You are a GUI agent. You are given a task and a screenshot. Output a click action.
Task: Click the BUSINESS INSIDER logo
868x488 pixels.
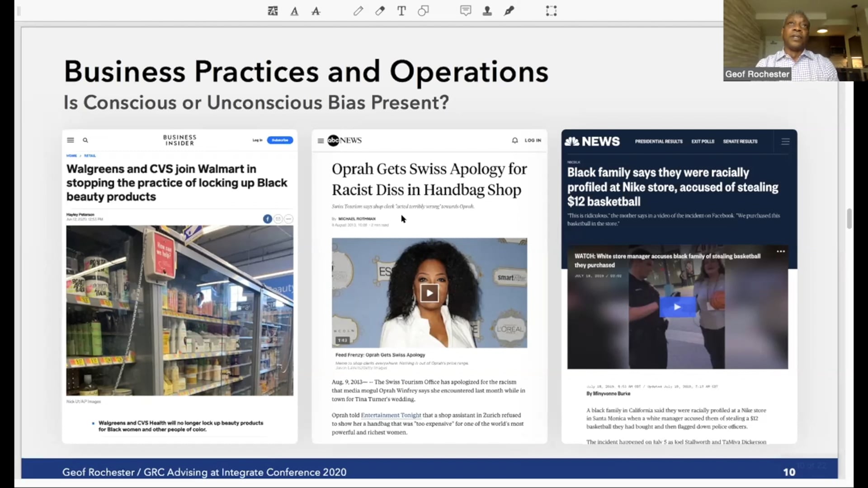click(x=179, y=140)
